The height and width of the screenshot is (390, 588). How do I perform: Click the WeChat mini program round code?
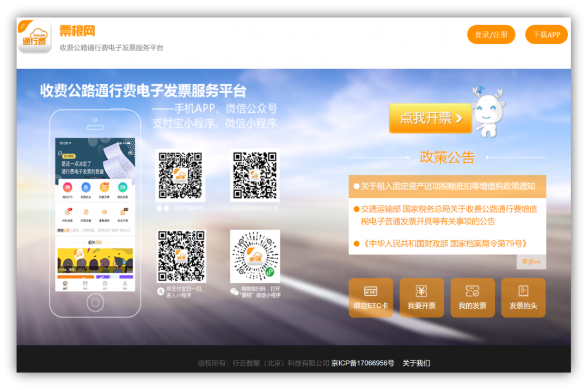(255, 256)
